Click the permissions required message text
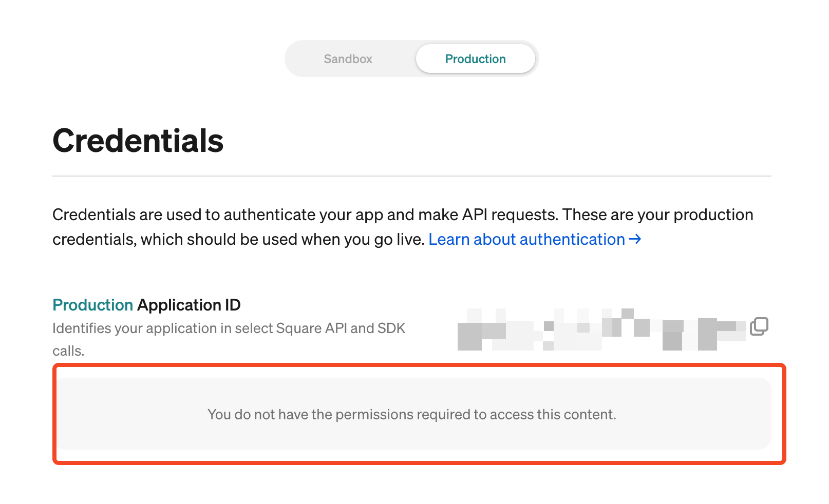Screen dimensions: 829x504 411,414
